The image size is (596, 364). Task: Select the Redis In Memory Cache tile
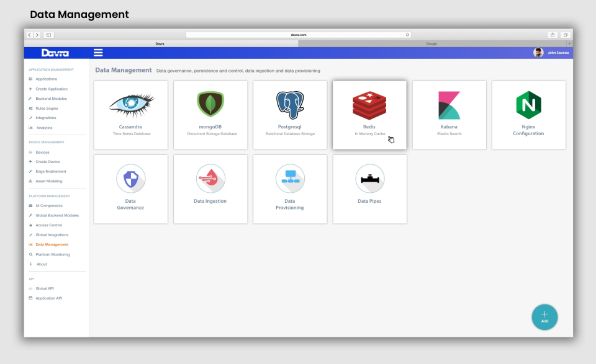click(369, 115)
